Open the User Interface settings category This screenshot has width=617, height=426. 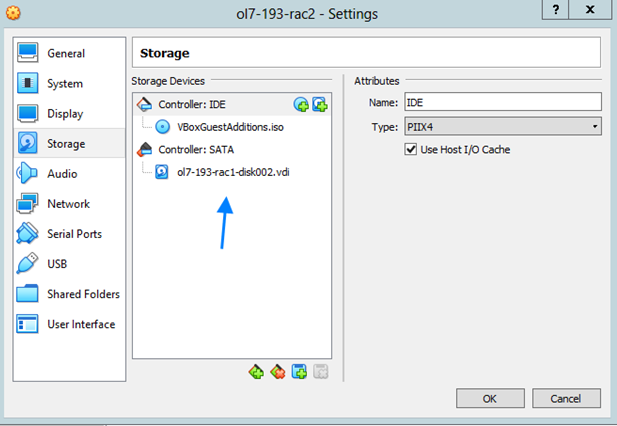(69, 324)
